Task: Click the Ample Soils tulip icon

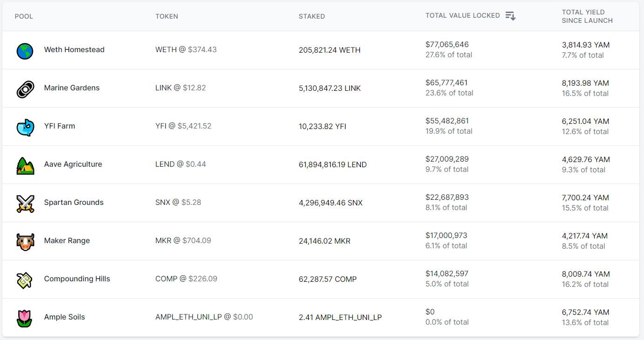Action: (25, 318)
